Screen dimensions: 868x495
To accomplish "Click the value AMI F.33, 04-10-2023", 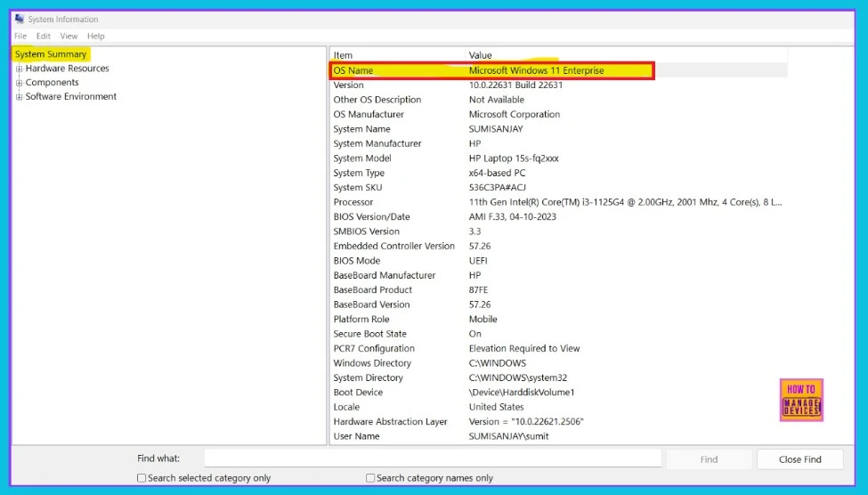I will [513, 216].
